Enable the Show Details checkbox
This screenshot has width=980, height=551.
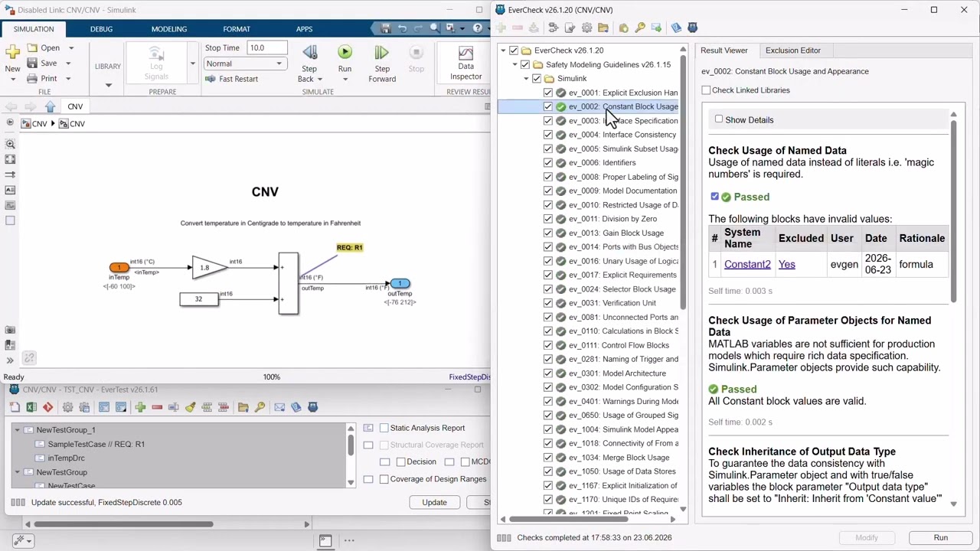719,119
